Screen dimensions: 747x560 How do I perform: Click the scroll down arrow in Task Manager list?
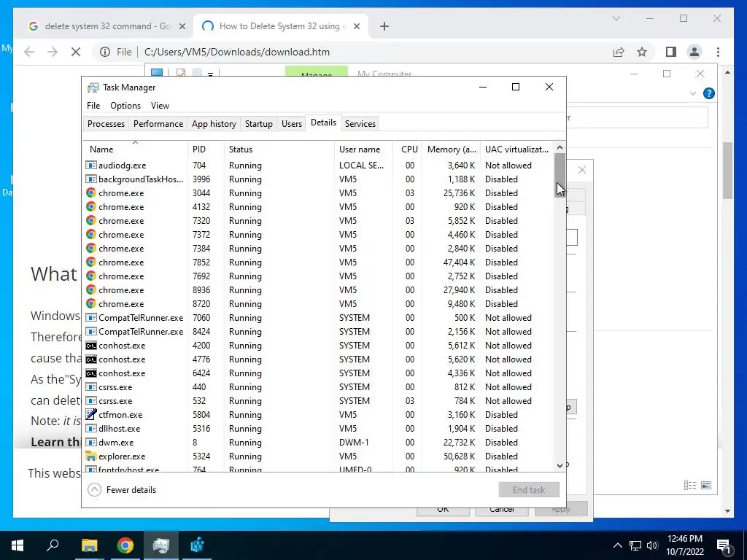coord(560,466)
